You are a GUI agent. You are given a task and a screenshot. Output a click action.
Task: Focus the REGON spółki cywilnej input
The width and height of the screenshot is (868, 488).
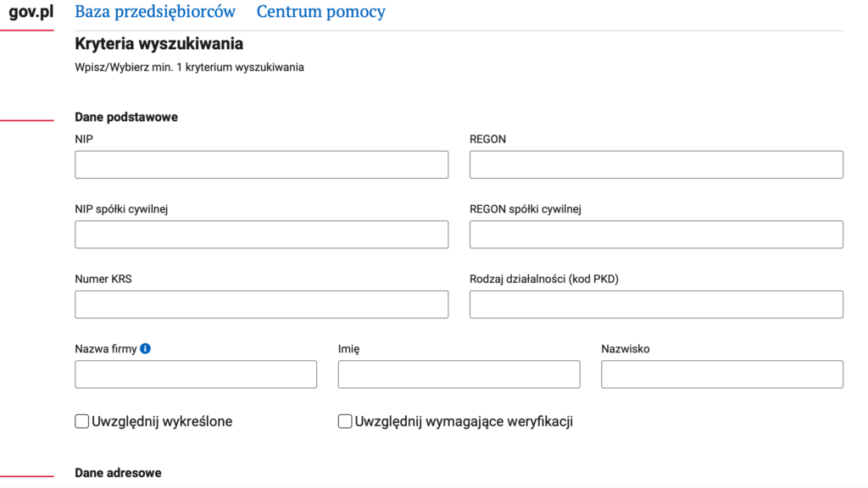point(656,235)
